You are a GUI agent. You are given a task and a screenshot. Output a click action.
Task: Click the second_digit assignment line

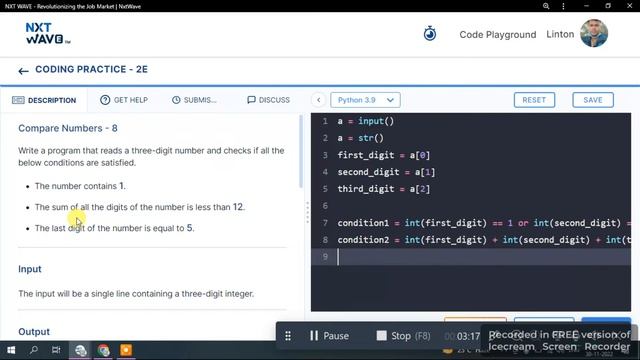(x=386, y=172)
